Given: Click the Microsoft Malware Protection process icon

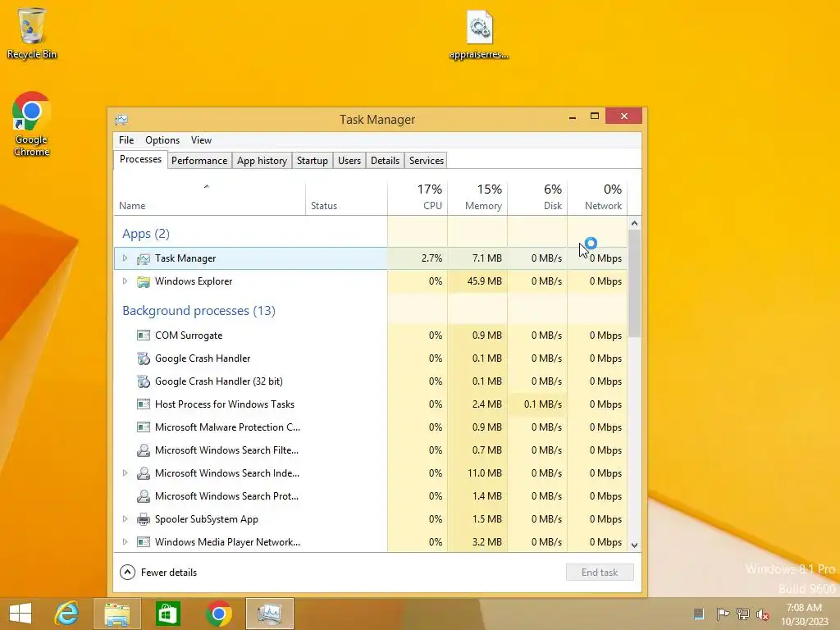Looking at the screenshot, I should pos(143,427).
